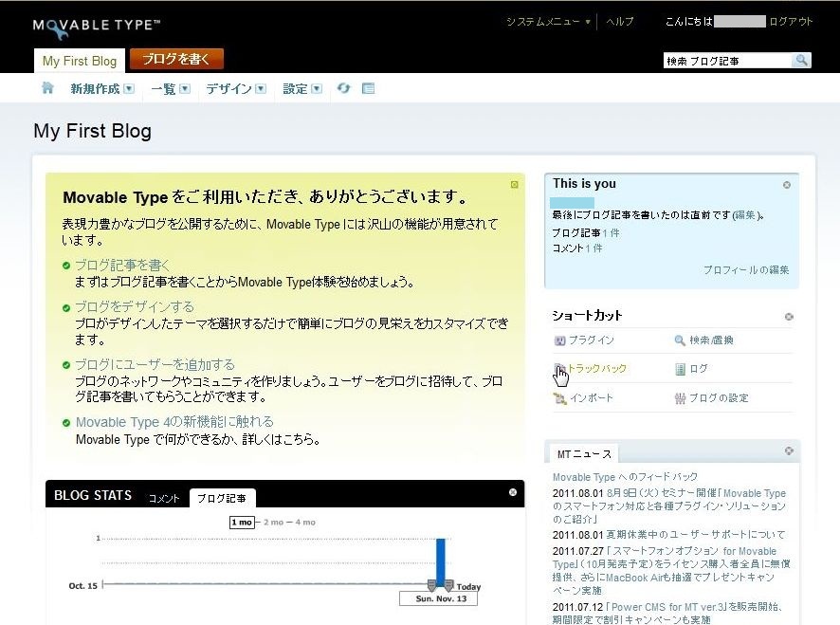Click the ブログ記事 1 件 count
Image resolution: width=840 pixels, height=625 pixels.
click(611, 233)
